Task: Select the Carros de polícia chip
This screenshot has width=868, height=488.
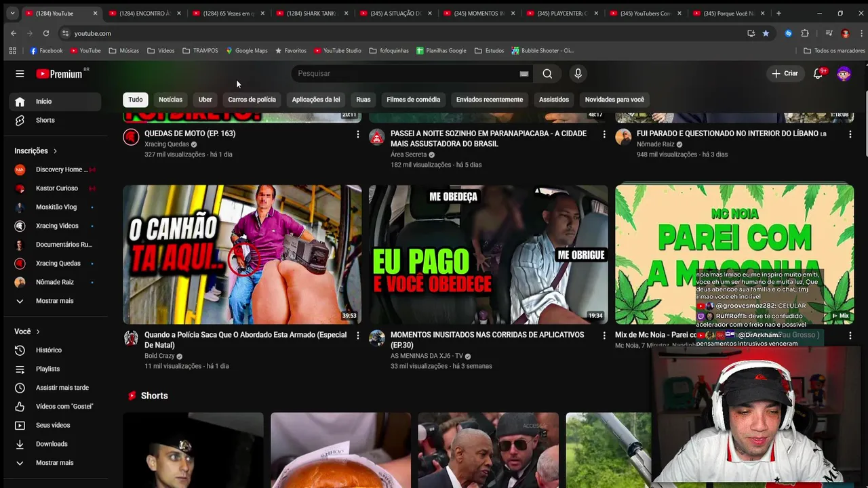Action: pos(252,100)
